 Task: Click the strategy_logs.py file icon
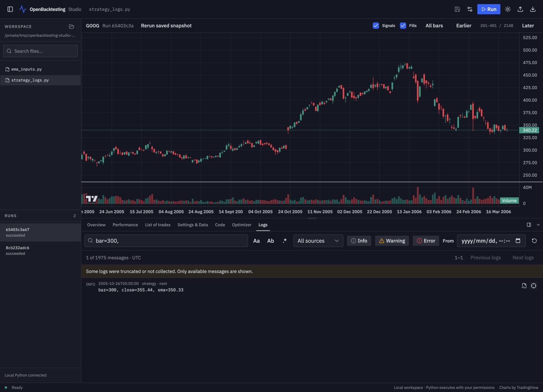(7, 80)
